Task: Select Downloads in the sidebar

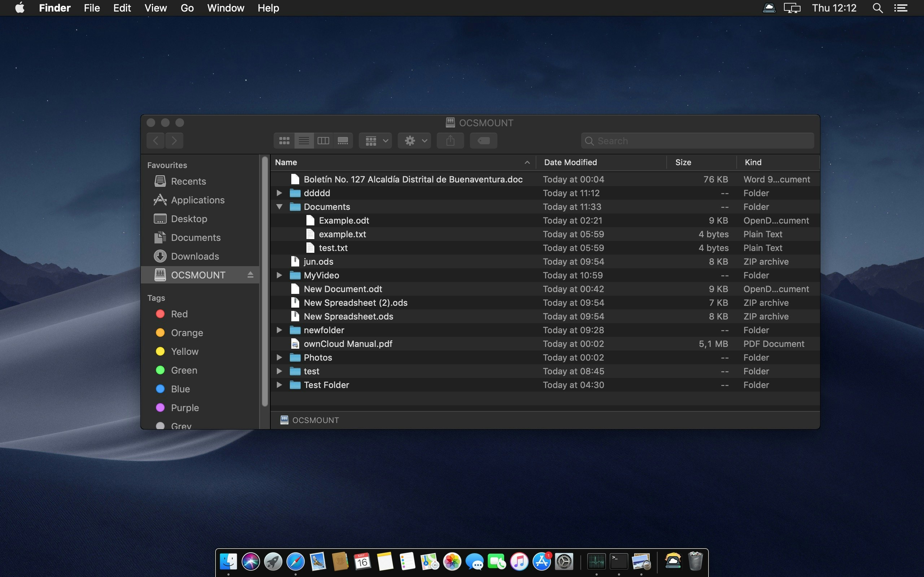Action: [x=195, y=256]
